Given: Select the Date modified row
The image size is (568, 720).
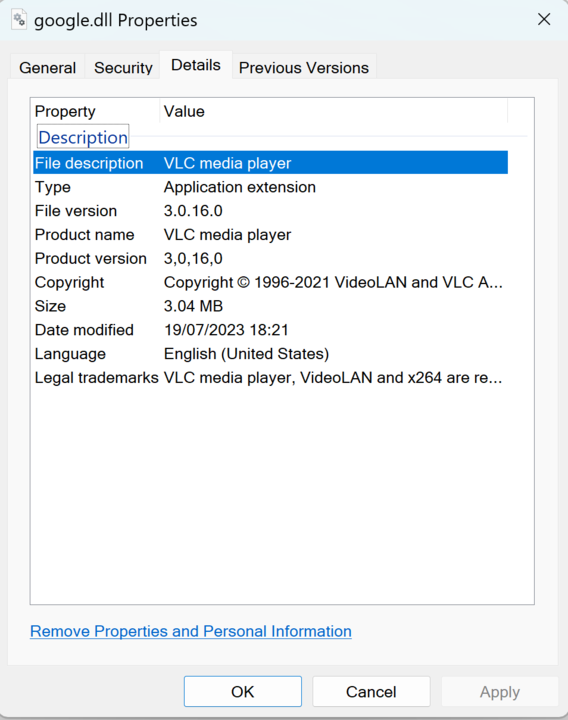Looking at the screenshot, I should [x=270, y=330].
